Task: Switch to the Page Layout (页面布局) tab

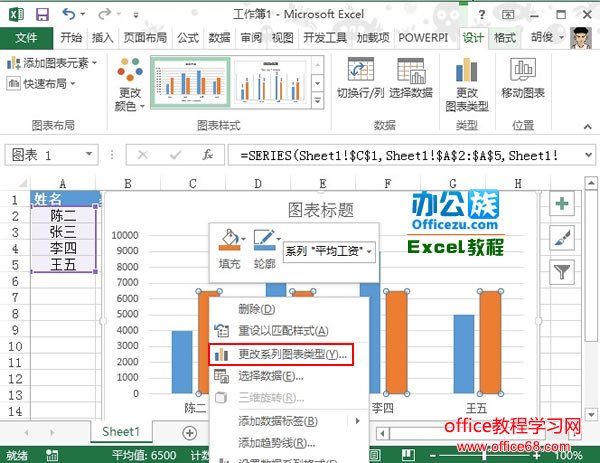Action: (x=145, y=37)
